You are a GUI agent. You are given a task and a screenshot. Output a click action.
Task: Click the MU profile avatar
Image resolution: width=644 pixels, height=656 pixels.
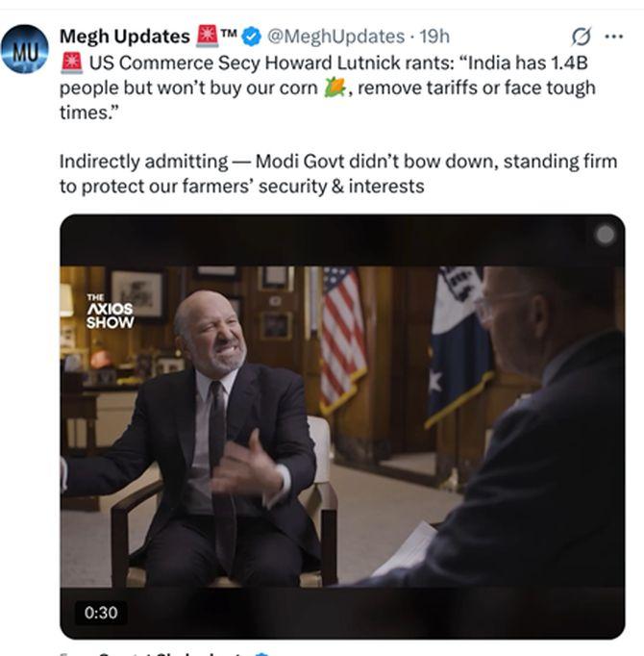(x=25, y=48)
